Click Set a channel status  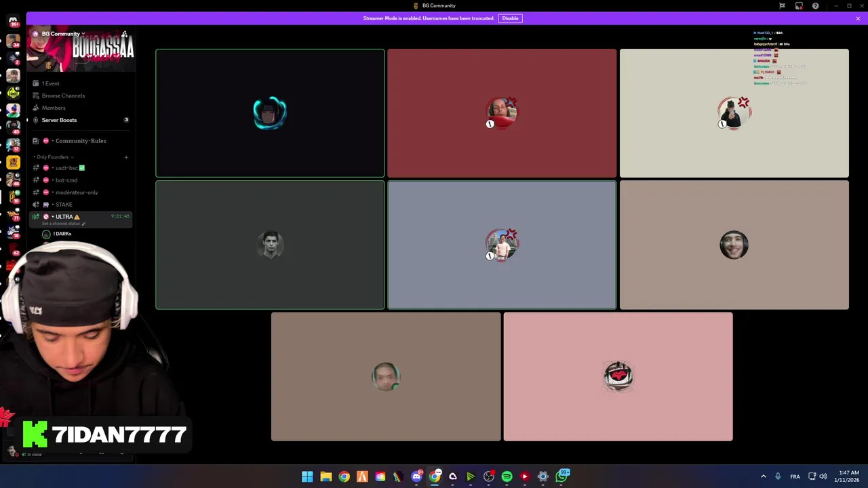click(x=63, y=224)
